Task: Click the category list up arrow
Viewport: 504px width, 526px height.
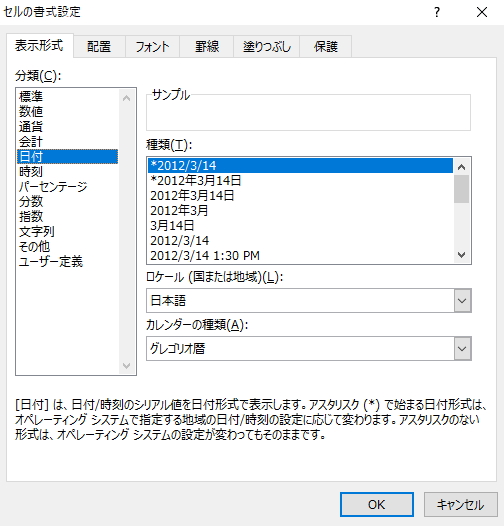Action: click(x=127, y=98)
